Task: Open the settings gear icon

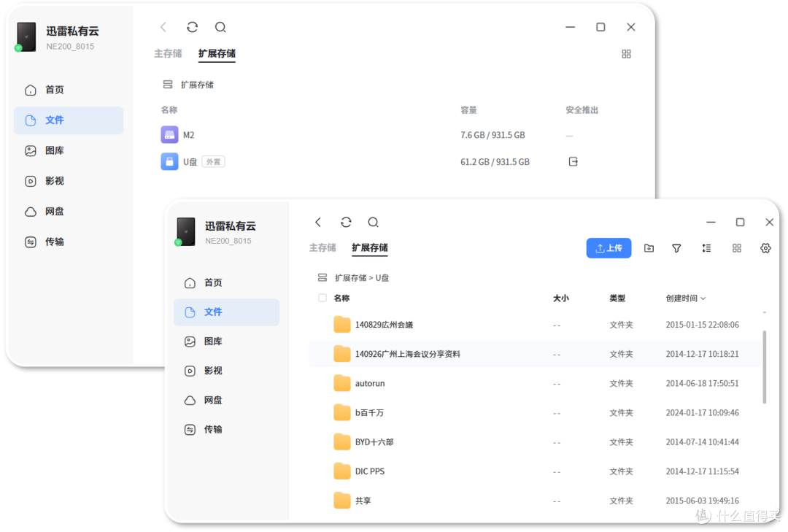Action: 765,248
